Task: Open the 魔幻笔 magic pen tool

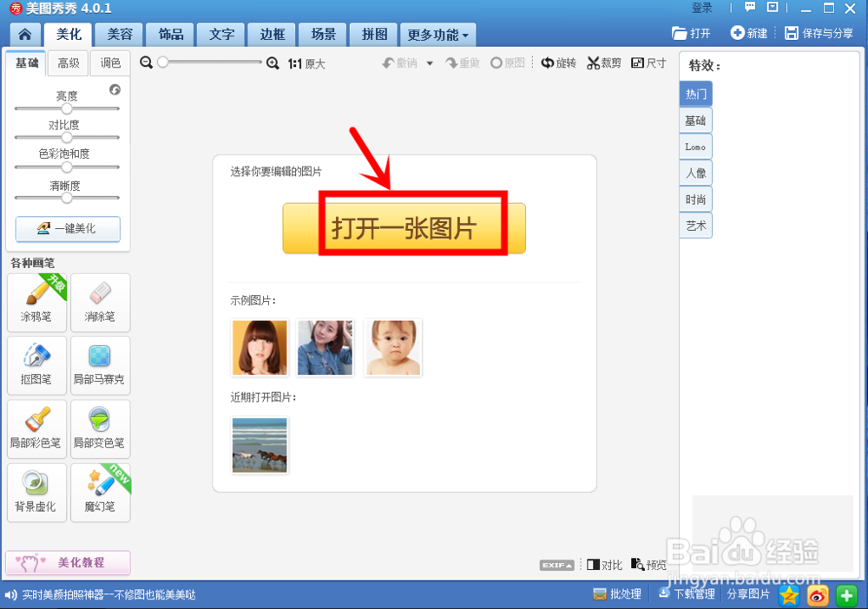Action: coord(100,492)
